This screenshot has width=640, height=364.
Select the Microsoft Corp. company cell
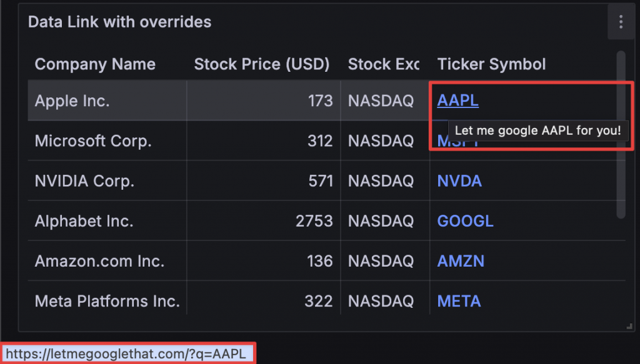93,141
